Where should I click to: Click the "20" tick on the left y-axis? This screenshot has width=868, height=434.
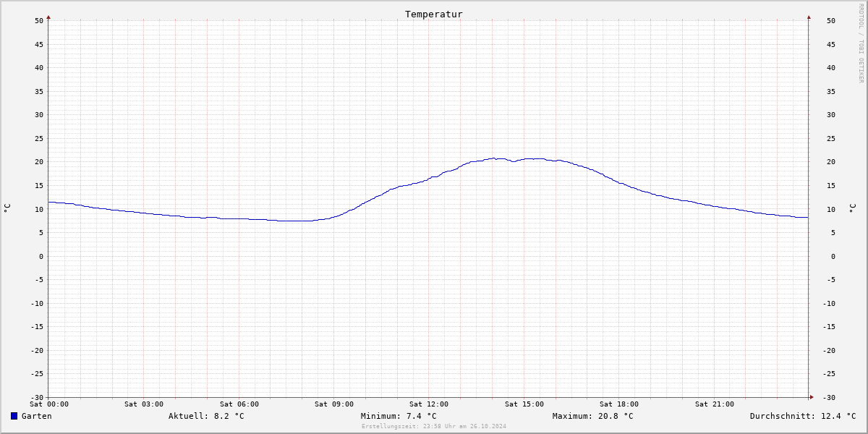(39, 162)
